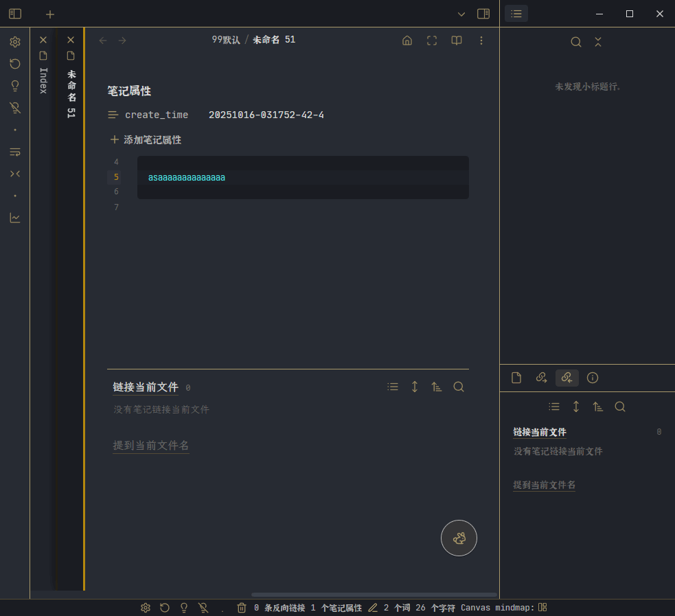Viewport: 675px width, 616px height.
Task: Click the chevron-down next to the window controls
Action: coord(461,14)
